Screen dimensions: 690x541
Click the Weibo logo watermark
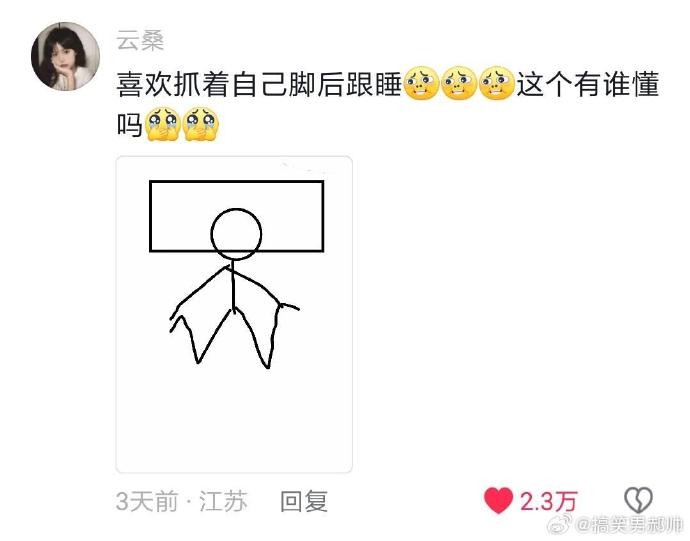point(559,525)
